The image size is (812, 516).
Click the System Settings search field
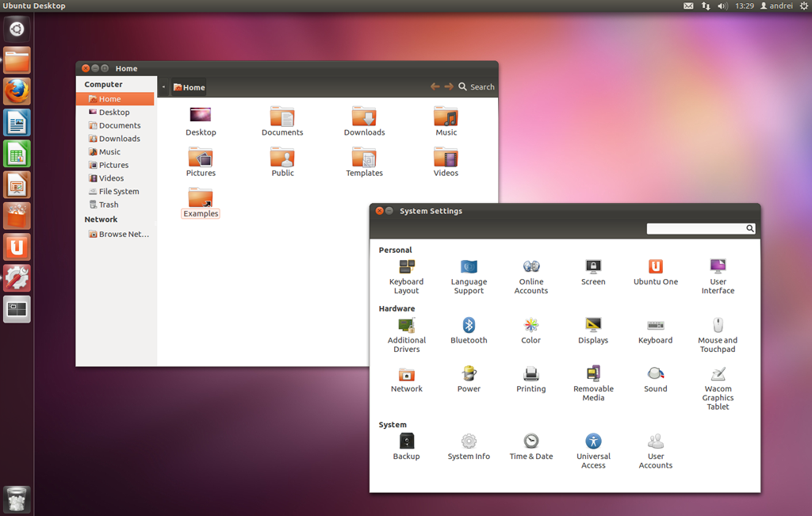pos(695,228)
